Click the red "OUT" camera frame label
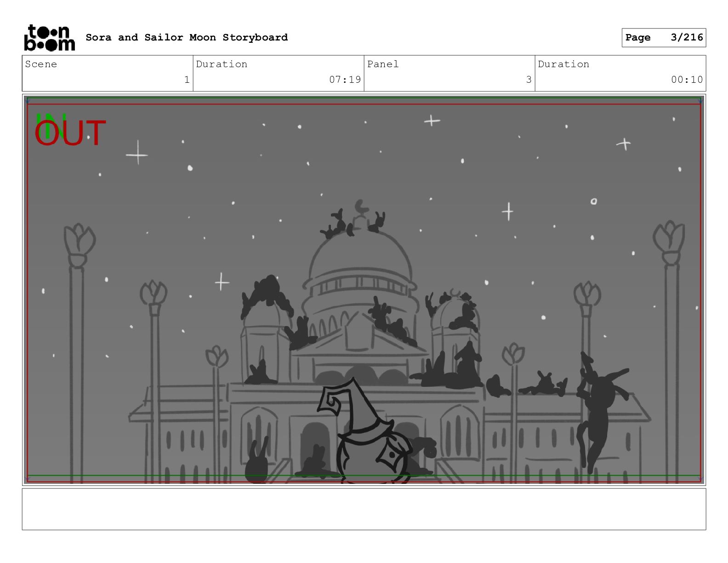 coord(70,133)
